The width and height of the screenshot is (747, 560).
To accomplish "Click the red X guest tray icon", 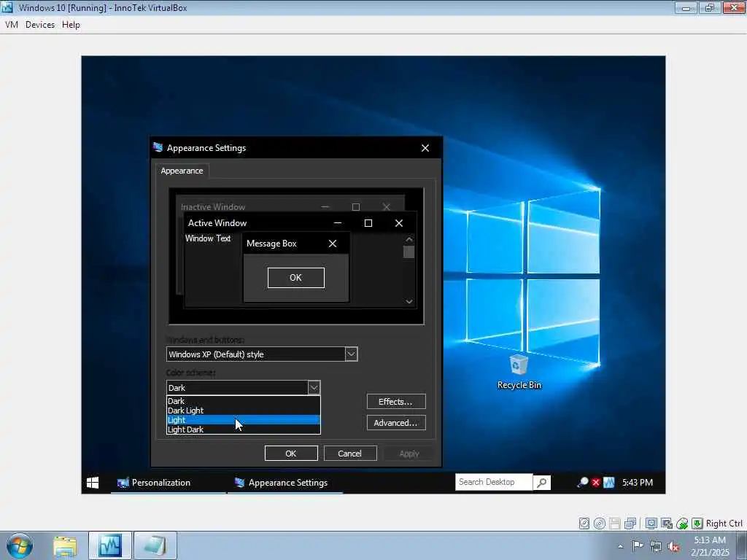I will [595, 483].
